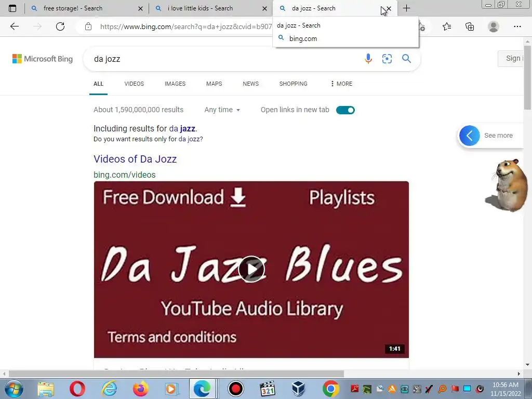Viewport: 532px width, 399px height.
Task: View site info via the address bar lock icon
Action: point(88,26)
